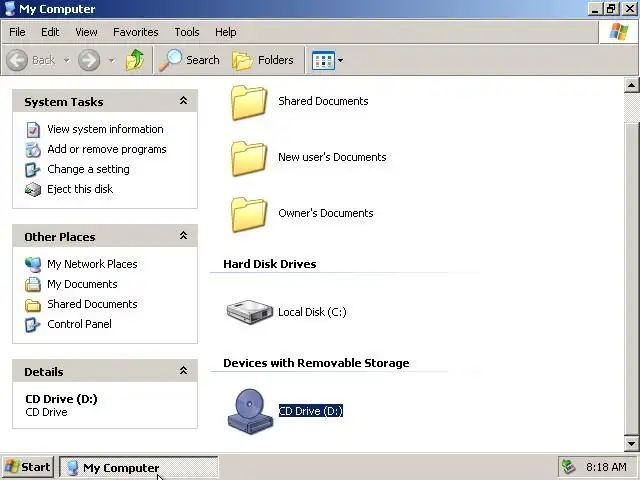Click the New user's Documents label
The width and height of the screenshot is (640, 480).
click(x=332, y=157)
